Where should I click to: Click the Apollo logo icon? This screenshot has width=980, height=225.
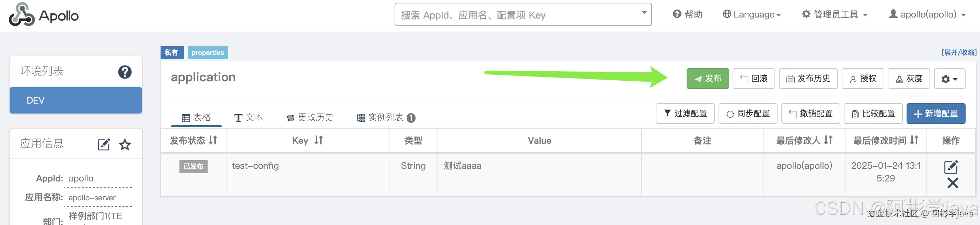coord(22,15)
